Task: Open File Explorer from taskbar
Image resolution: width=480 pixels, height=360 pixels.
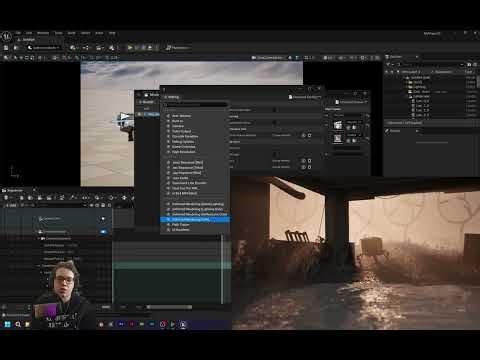Action: click(x=28, y=324)
